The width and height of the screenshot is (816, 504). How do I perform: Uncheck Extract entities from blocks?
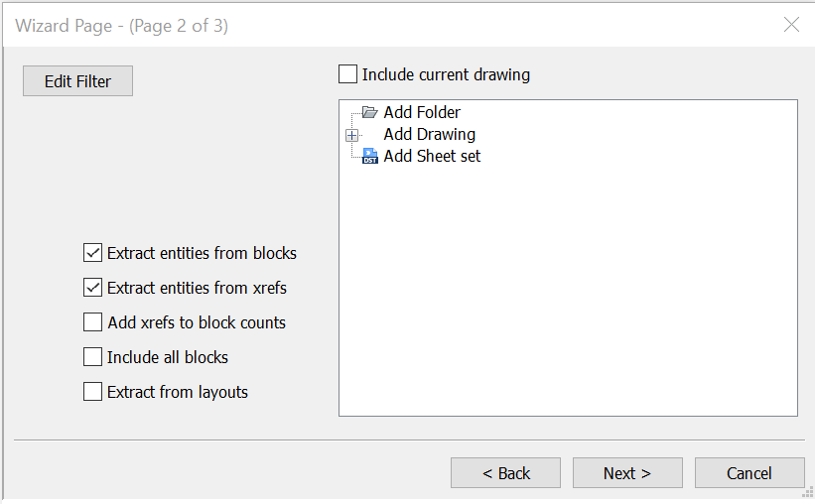pyautogui.click(x=92, y=253)
